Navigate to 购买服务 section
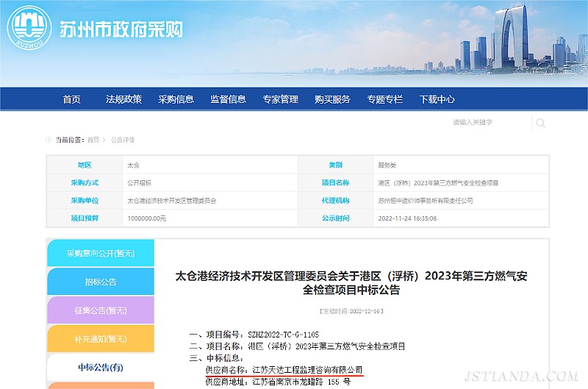 [332, 99]
